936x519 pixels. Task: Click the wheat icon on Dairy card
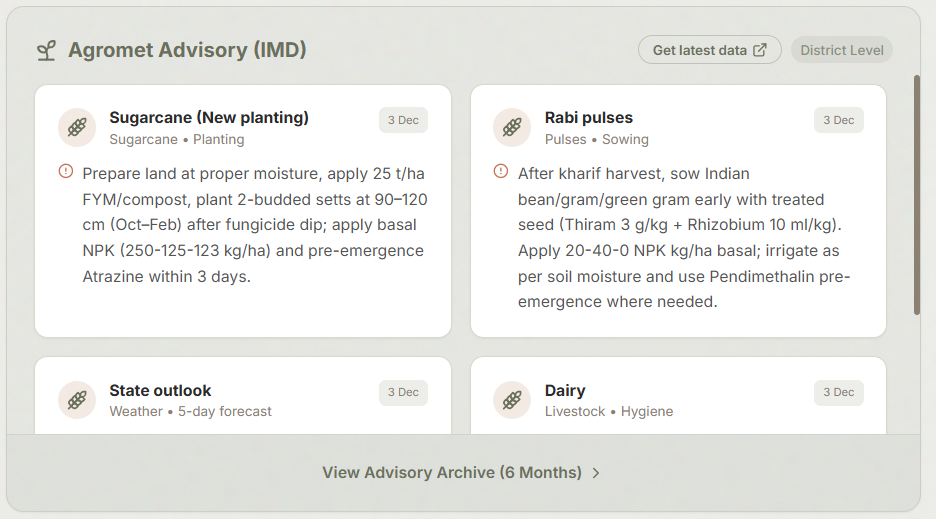[x=512, y=400]
